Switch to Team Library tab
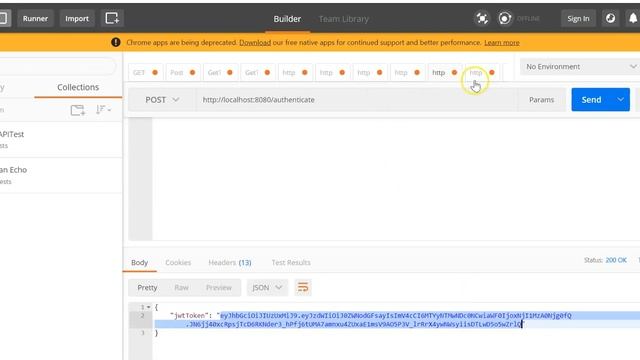The height and width of the screenshot is (360, 640). [x=344, y=19]
